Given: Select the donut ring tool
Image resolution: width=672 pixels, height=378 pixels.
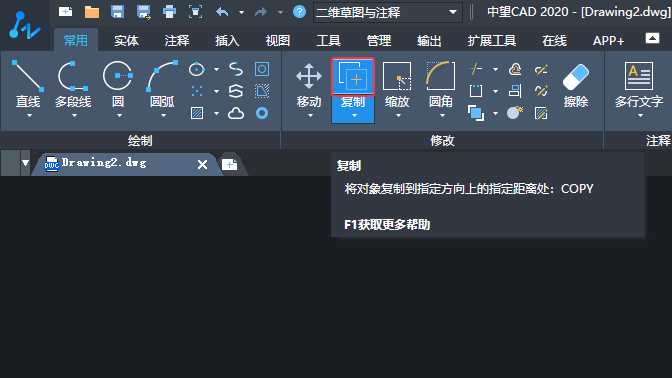Looking at the screenshot, I should [x=262, y=113].
